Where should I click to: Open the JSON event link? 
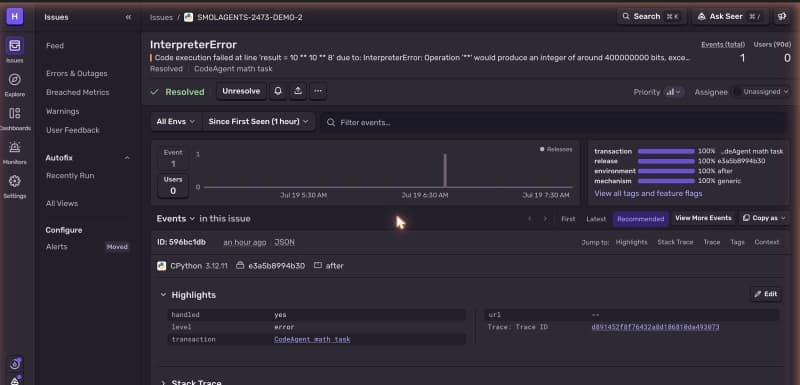tap(285, 242)
